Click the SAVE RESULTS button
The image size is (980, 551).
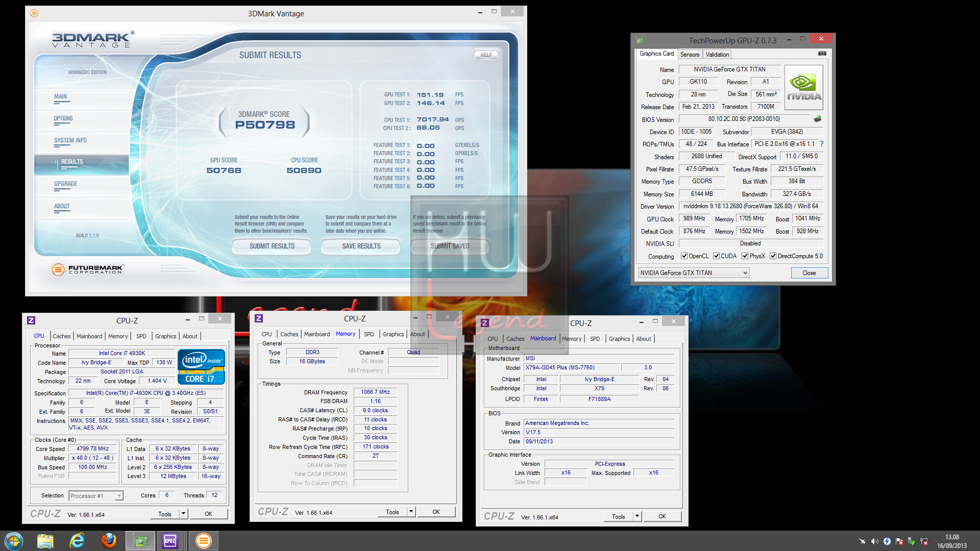(361, 246)
